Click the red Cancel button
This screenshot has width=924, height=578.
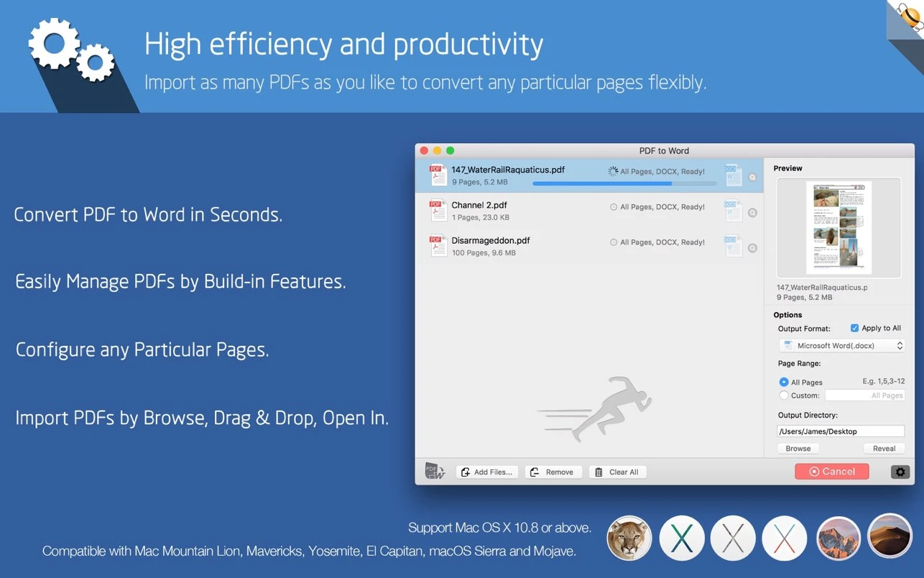(831, 472)
